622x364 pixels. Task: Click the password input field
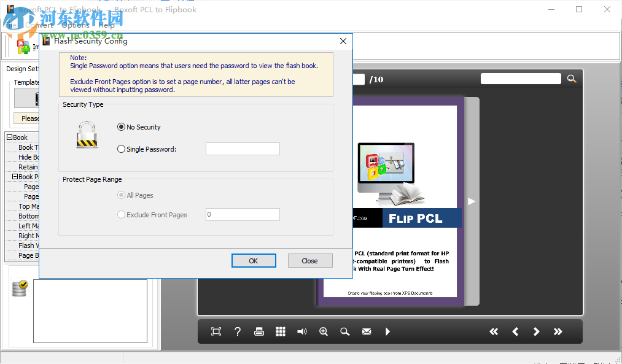(243, 149)
